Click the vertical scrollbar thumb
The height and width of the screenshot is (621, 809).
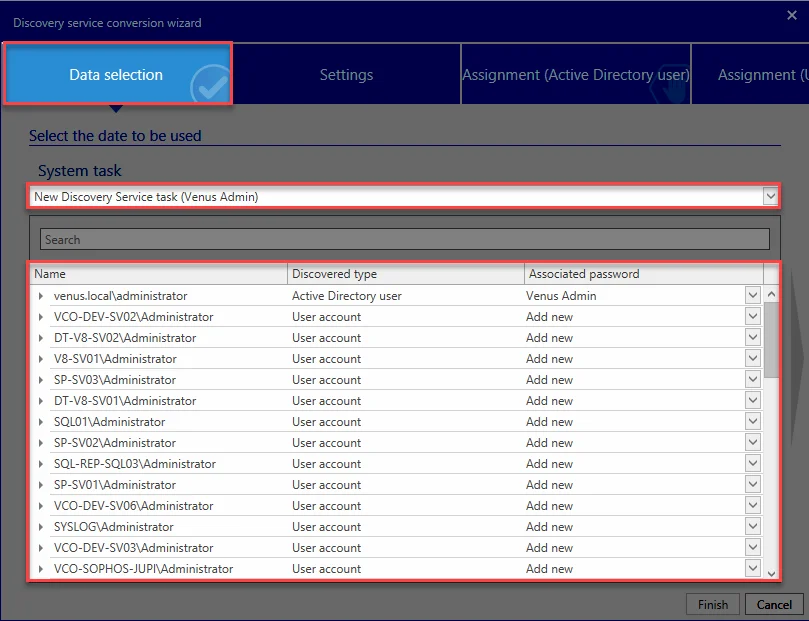tap(771, 340)
